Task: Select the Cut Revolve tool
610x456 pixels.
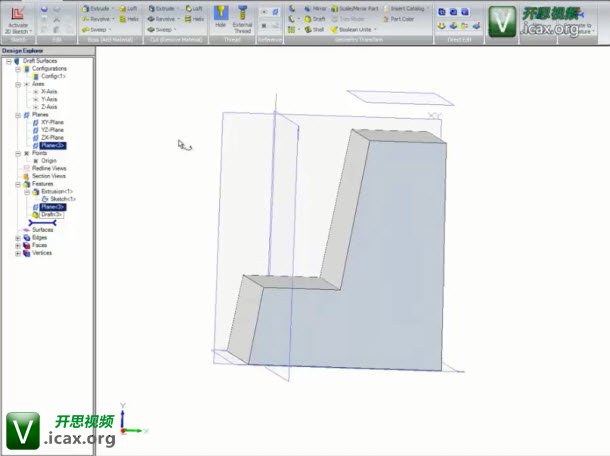Action: (161, 19)
